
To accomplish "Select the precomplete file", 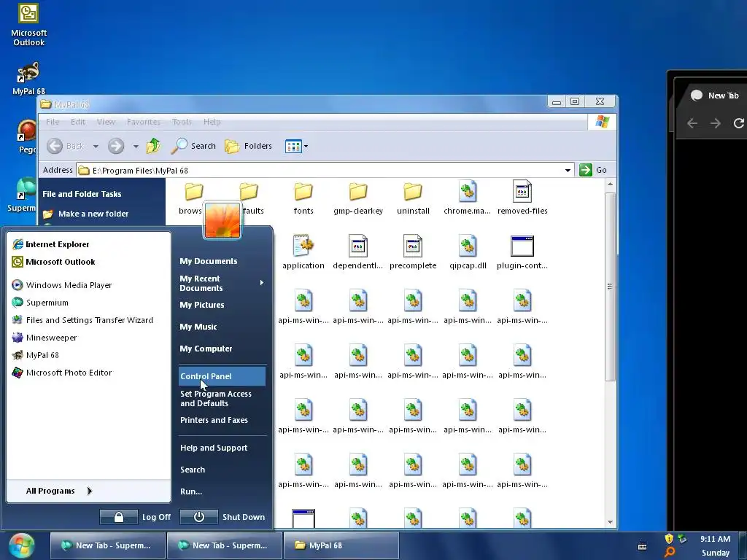I will 413,252.
